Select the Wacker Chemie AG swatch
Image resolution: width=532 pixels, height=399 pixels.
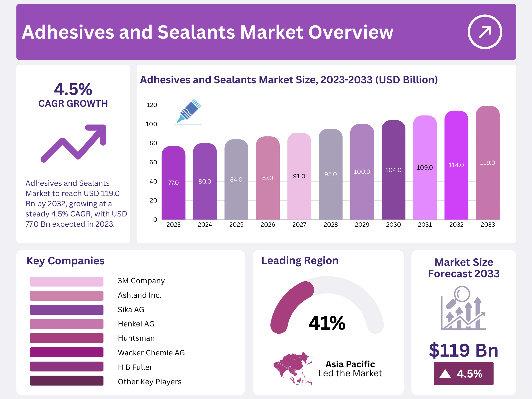67,352
